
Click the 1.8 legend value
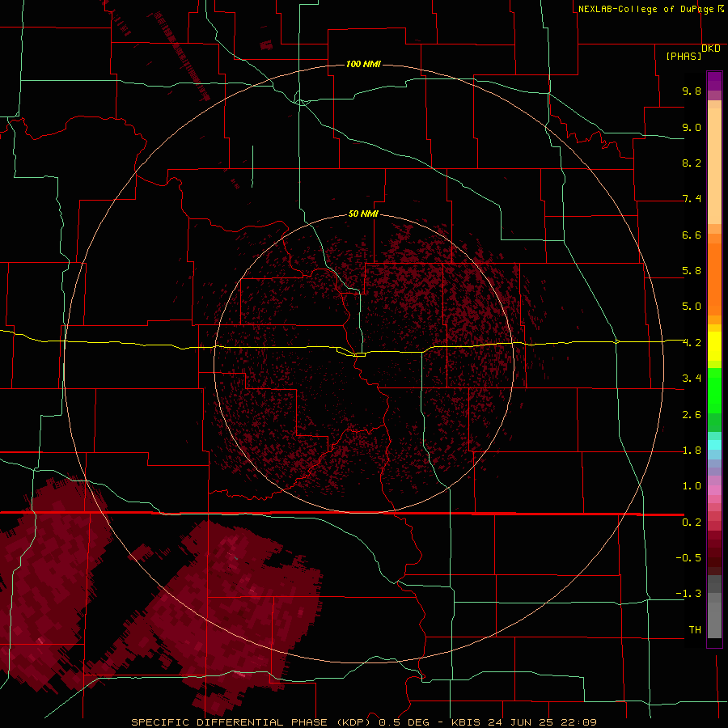coord(692,451)
